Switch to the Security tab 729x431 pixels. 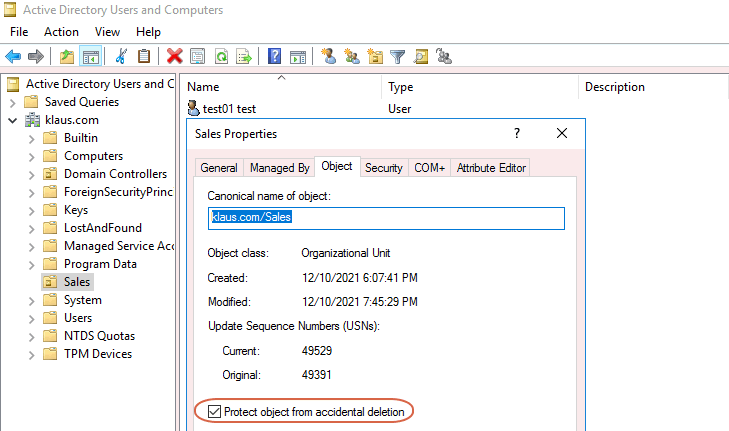(384, 168)
